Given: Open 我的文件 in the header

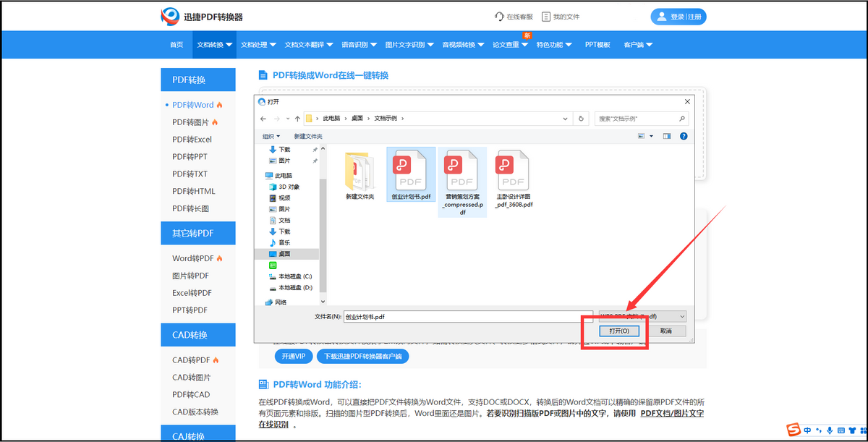Looking at the screenshot, I should pyautogui.click(x=561, y=17).
